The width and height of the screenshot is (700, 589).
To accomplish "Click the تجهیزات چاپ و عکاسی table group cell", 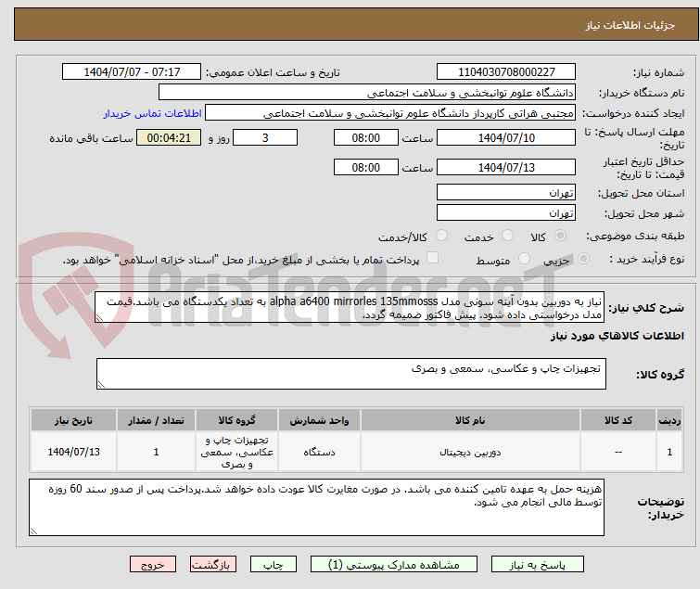I will click(237, 452).
